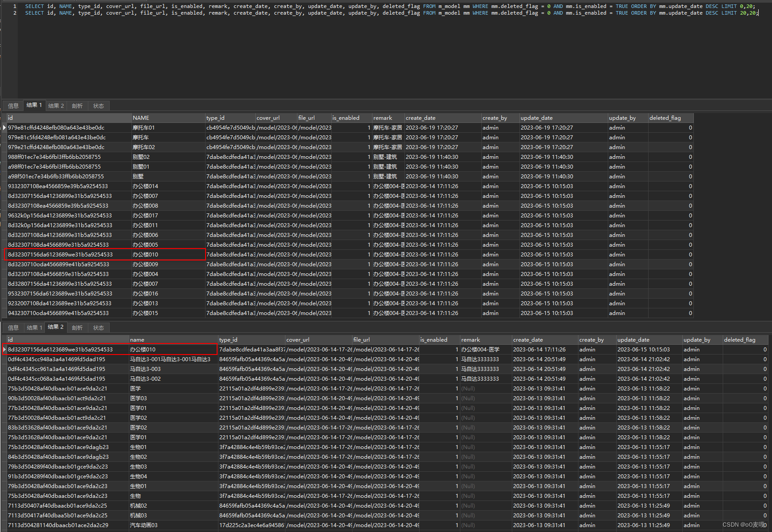
Task: Select id cell 0df4c4345cc948a3a4a1469fd5dad195
Action: click(68, 359)
